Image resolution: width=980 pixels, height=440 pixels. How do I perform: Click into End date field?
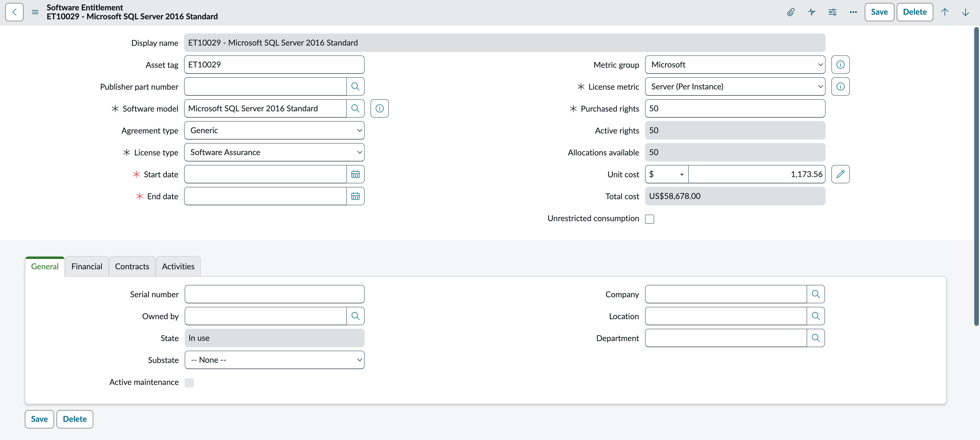point(265,196)
